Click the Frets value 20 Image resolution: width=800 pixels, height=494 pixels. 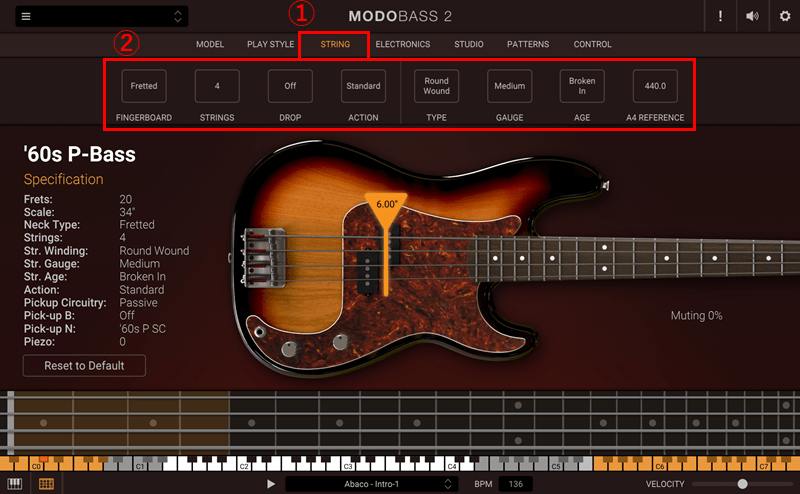(126, 199)
